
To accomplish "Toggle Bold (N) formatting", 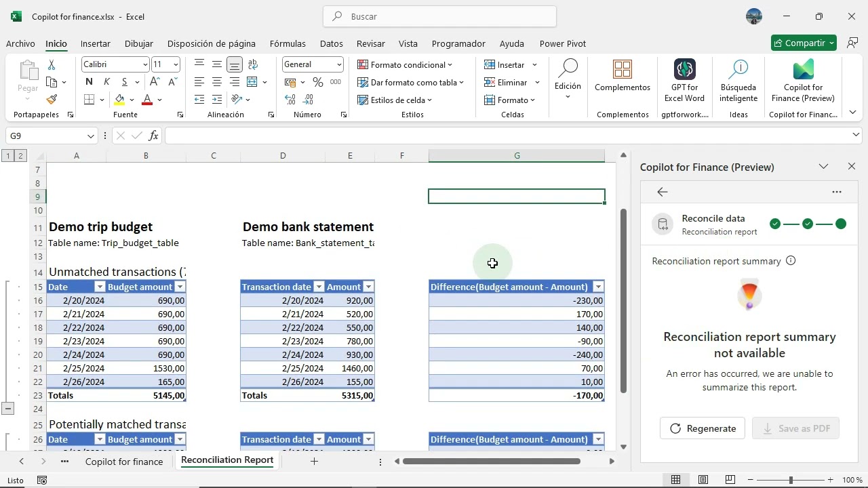I will click(89, 82).
